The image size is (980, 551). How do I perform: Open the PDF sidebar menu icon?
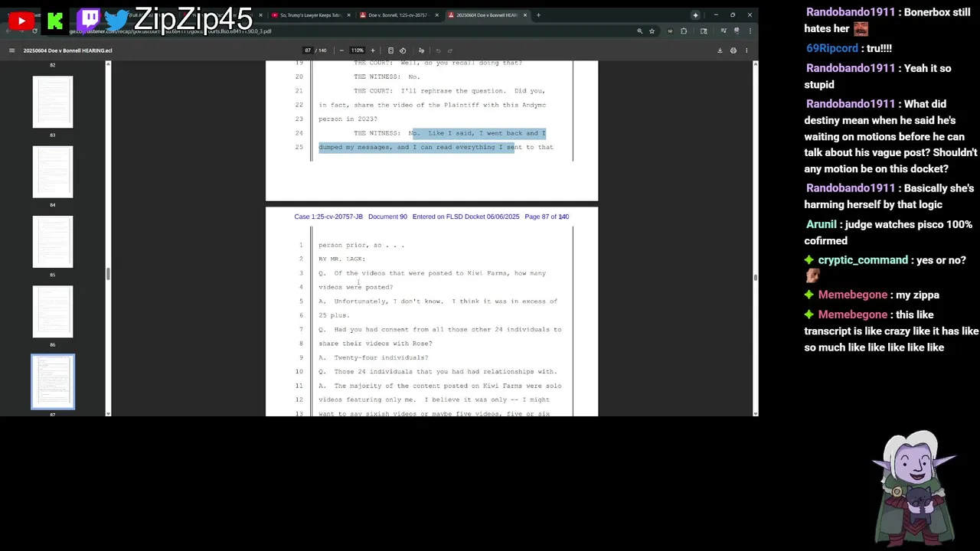click(11, 51)
